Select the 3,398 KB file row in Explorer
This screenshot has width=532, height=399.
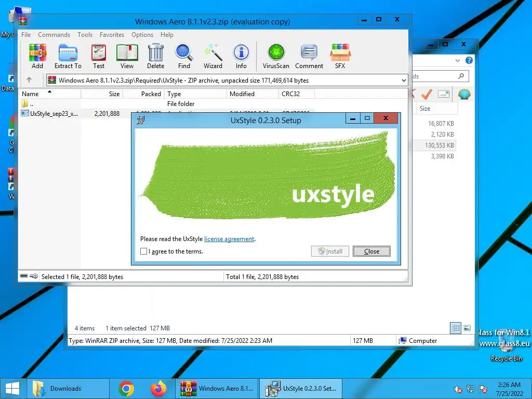(x=434, y=156)
